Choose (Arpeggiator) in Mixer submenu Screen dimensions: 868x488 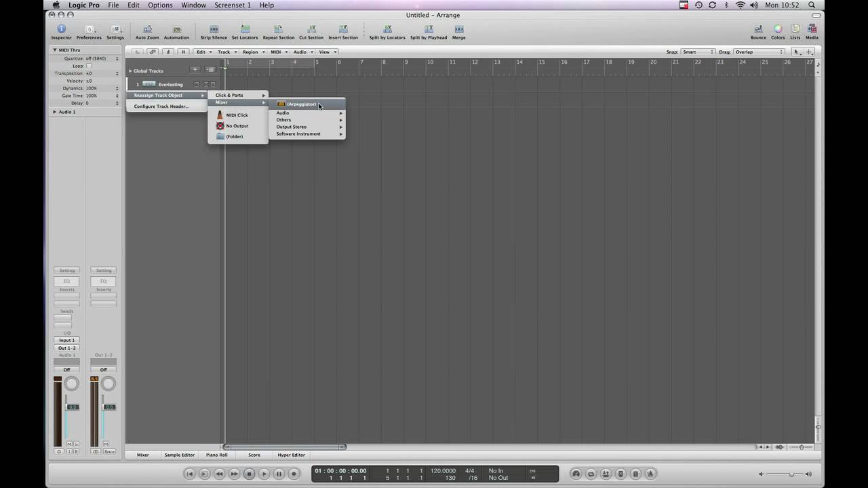(307, 104)
